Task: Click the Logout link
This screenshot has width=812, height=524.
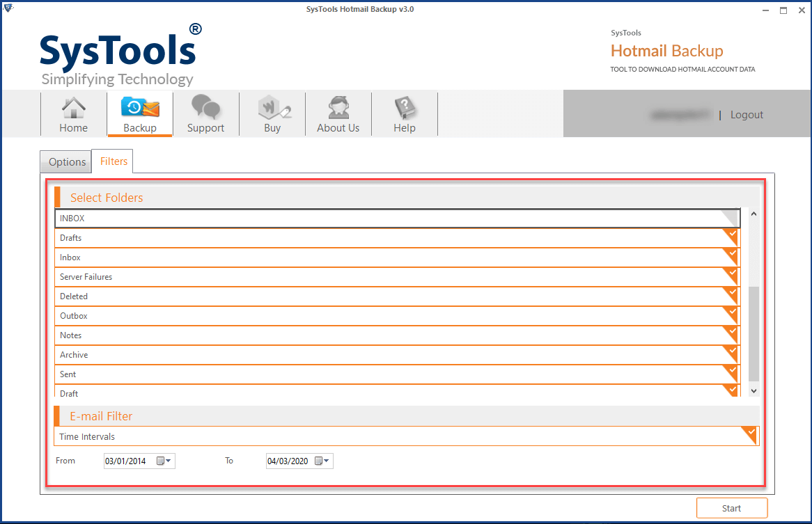Action: pos(747,115)
